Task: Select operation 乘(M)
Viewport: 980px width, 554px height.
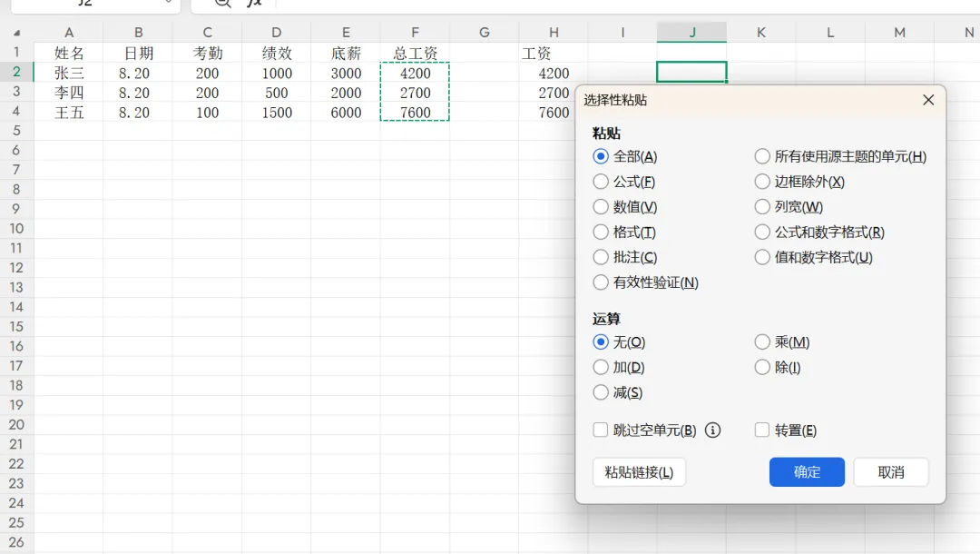Action: point(762,342)
